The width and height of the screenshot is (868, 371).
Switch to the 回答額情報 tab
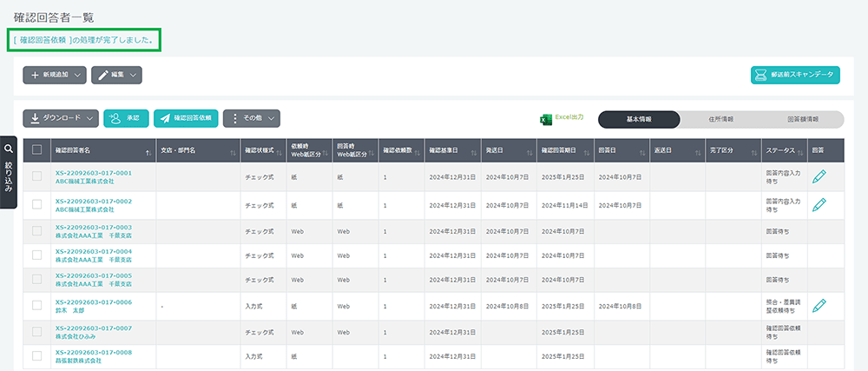click(802, 119)
